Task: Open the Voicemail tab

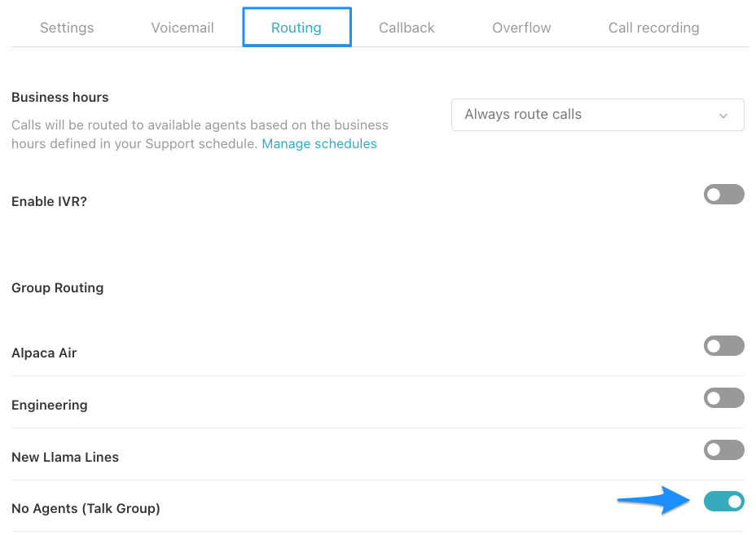Action: pos(182,28)
